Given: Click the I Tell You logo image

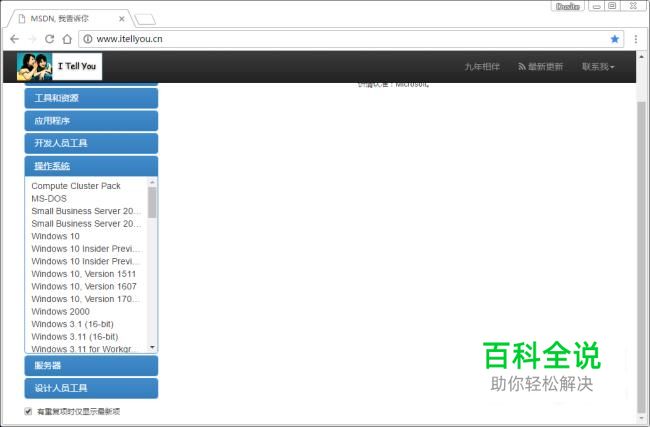Looking at the screenshot, I should coord(59,66).
